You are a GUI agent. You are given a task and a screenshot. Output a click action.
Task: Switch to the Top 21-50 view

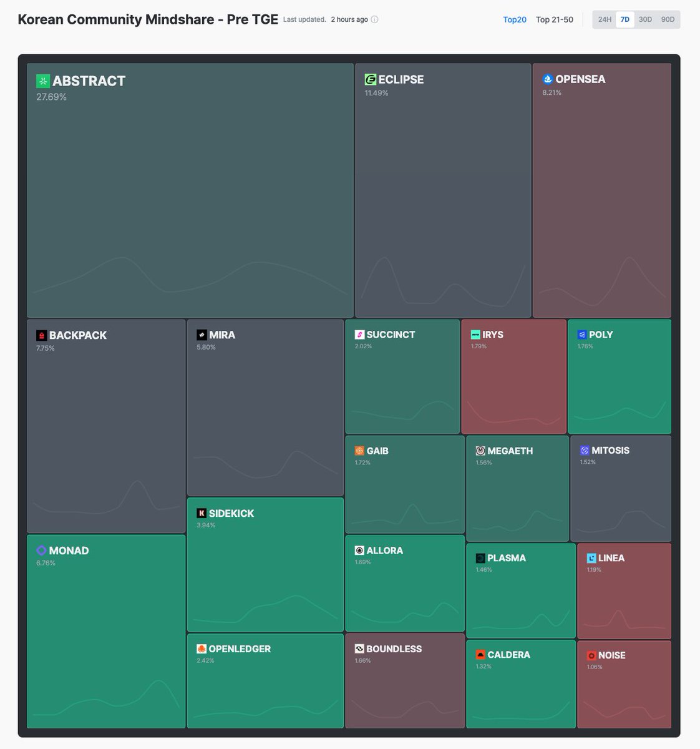[x=555, y=19]
